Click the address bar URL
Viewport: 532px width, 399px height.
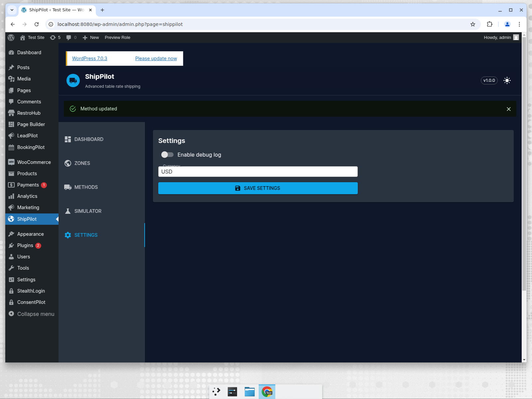pyautogui.click(x=120, y=24)
